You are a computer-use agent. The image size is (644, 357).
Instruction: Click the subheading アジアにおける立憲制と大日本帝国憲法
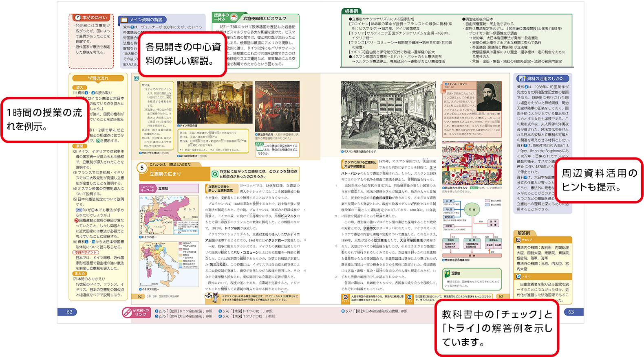[x=359, y=164]
